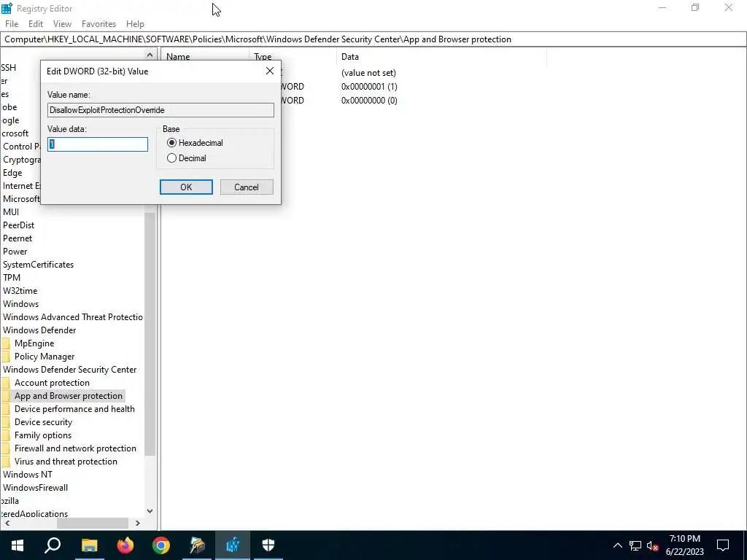The width and height of the screenshot is (747, 560).
Task: Select the Power key
Action: pos(15,252)
